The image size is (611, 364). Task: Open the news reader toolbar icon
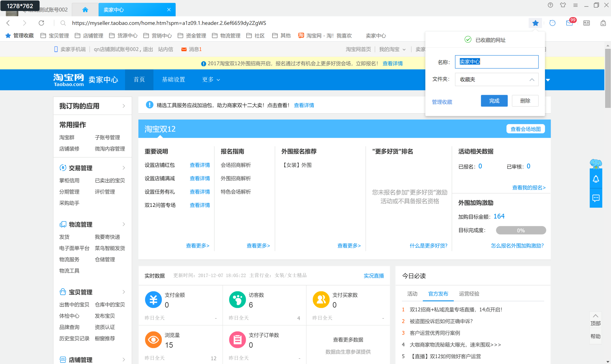(586, 23)
